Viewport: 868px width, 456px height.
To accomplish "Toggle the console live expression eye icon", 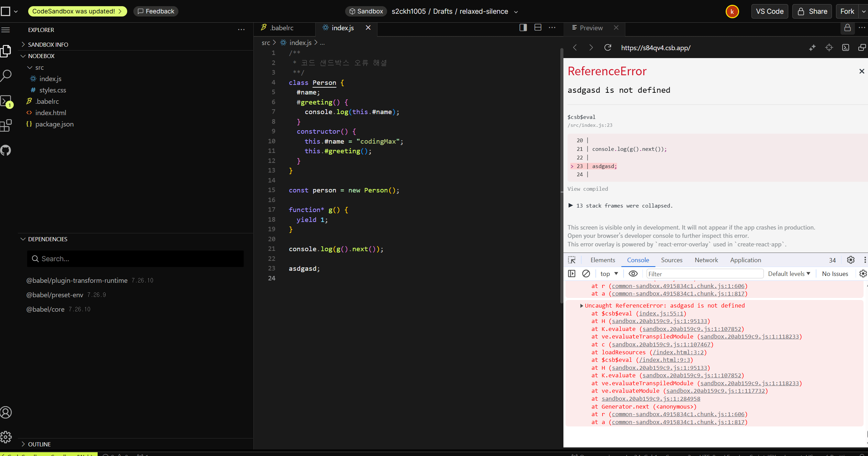I will 633,274.
